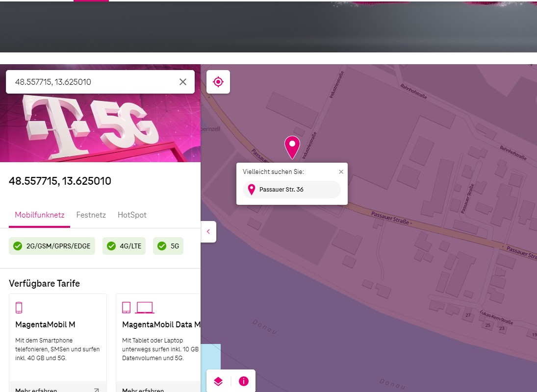Open the map info legend
The image size is (537, 392).
[244, 381]
